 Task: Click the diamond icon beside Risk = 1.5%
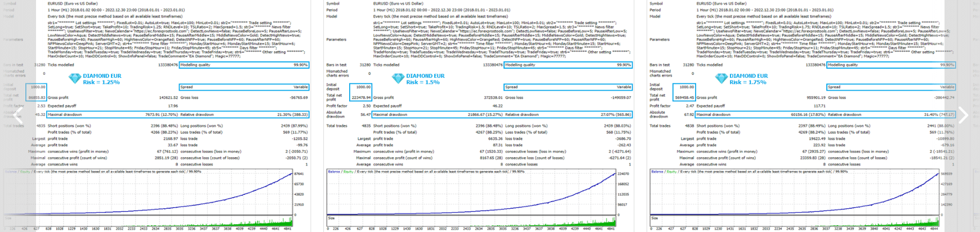(398, 79)
